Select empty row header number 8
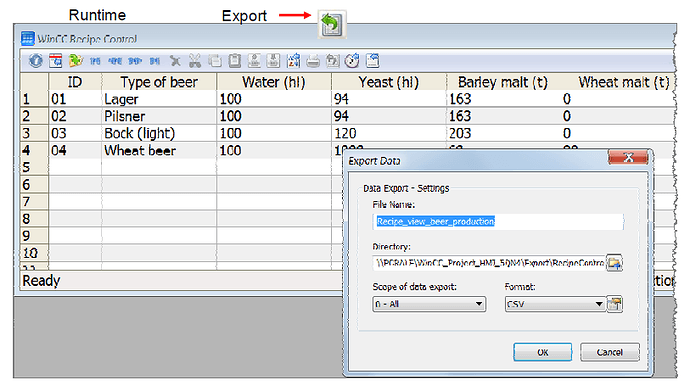The image size is (690, 386). [x=34, y=219]
